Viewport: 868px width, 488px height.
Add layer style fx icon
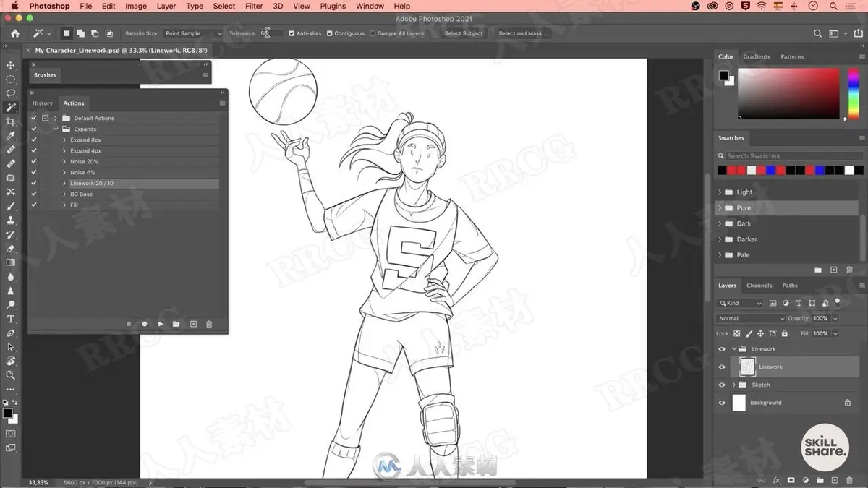(x=777, y=479)
